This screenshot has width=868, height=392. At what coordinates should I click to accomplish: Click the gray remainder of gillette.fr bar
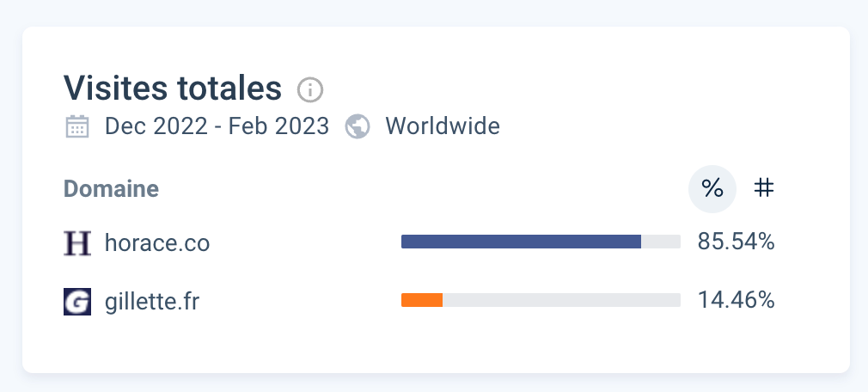click(x=562, y=300)
